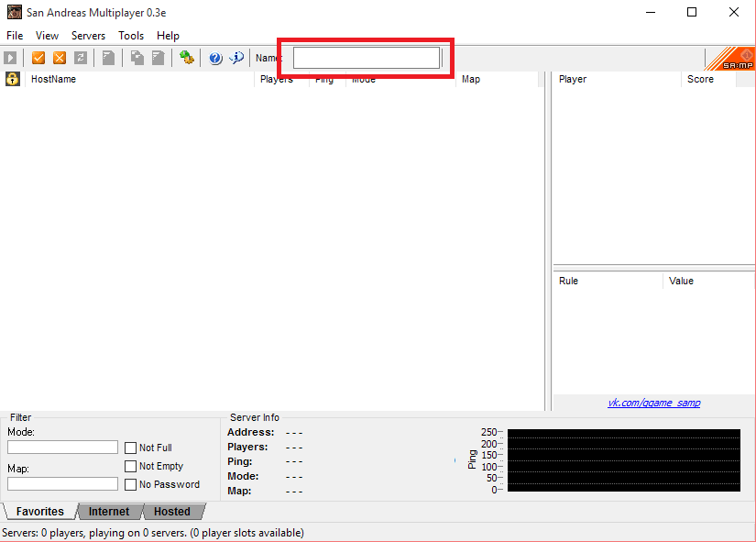Switch to the Favorites tab

[40, 512]
